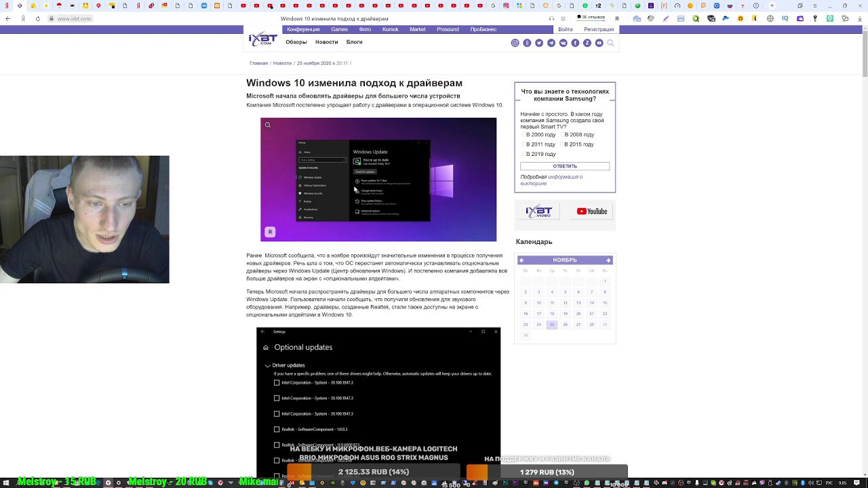Open site search magnifier icon
The width and height of the screenshot is (868, 488).
(610, 43)
